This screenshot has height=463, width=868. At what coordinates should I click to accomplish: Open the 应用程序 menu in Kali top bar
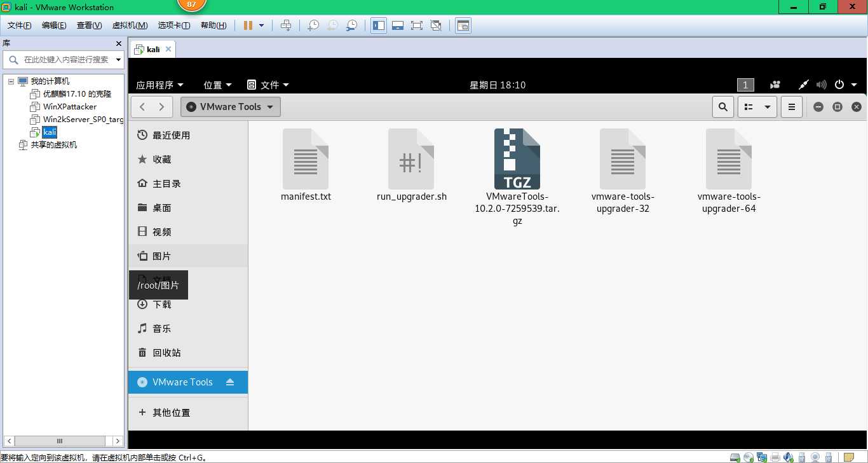coord(159,85)
